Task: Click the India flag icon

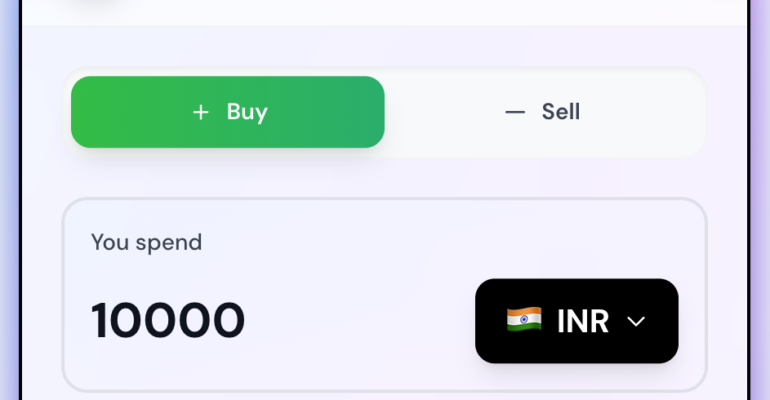Action: (x=524, y=320)
